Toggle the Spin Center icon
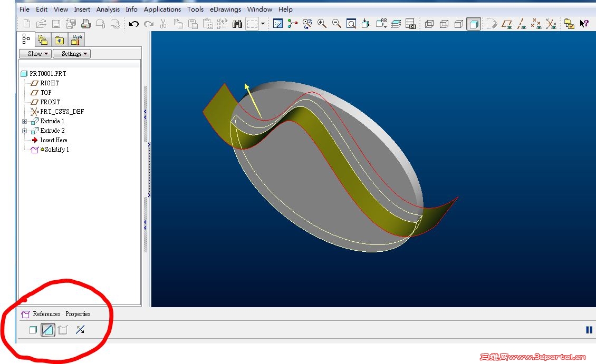Screen dimensions: 596x364 pyautogui.click(x=292, y=24)
